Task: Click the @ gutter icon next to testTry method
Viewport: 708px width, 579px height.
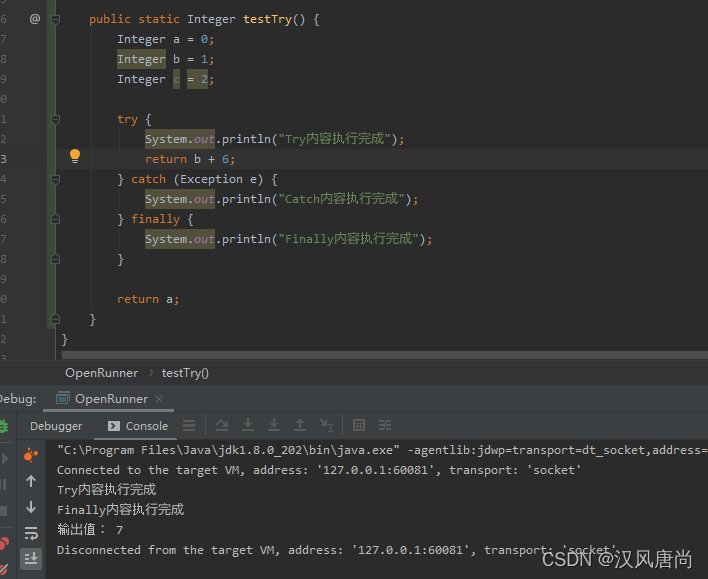Action: click(35, 19)
